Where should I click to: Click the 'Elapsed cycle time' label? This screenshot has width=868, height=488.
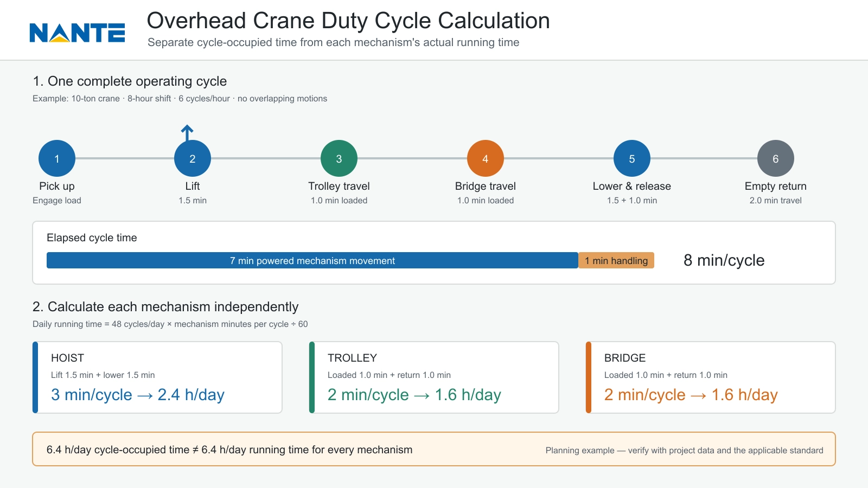point(92,237)
